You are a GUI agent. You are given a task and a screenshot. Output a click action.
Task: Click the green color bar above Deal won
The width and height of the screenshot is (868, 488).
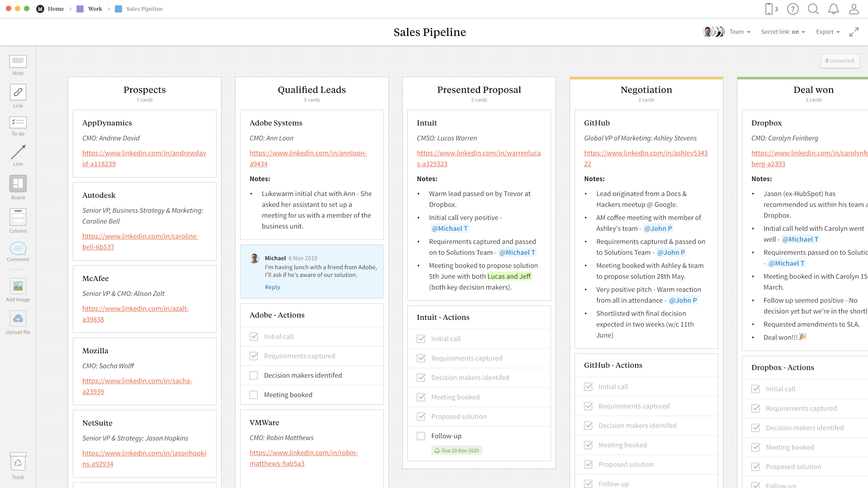(802, 78)
